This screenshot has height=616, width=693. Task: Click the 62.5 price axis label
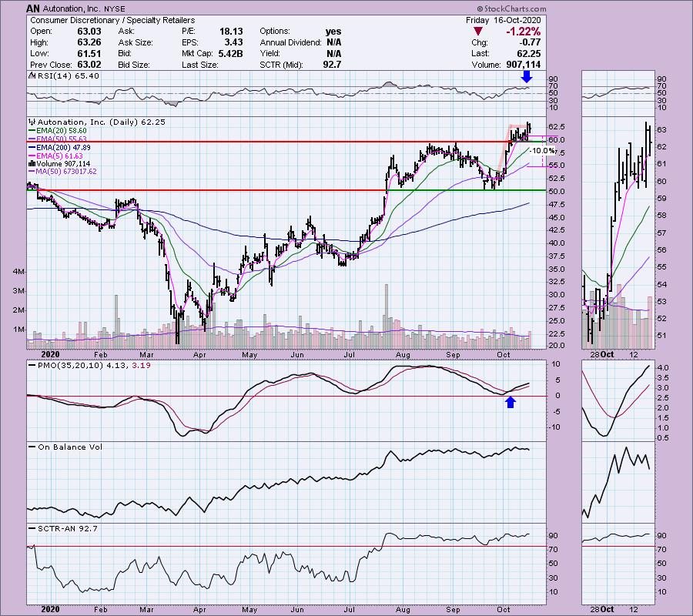[x=558, y=127]
